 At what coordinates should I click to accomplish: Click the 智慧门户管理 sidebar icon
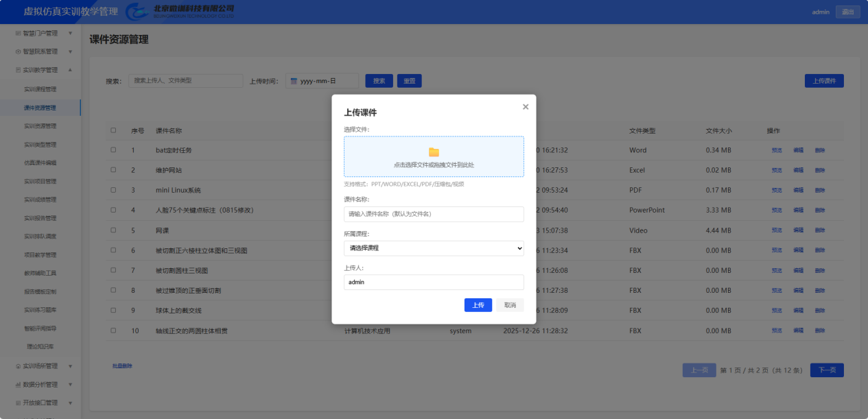[19, 33]
